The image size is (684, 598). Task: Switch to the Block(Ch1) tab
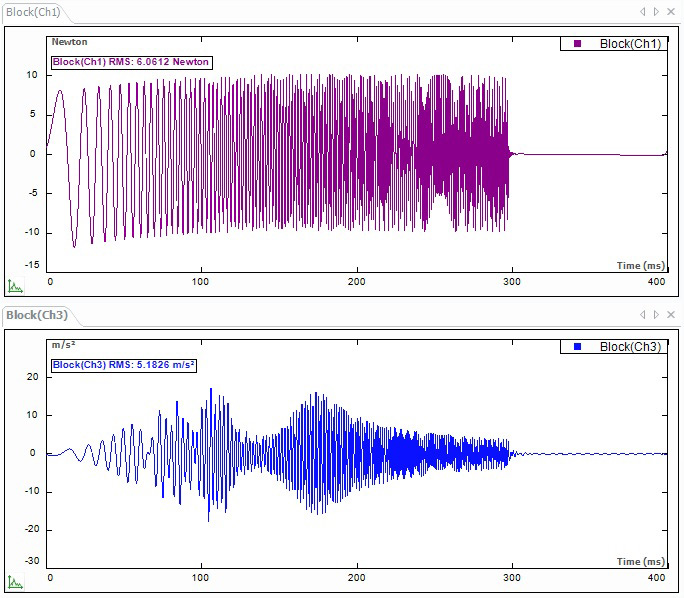[33, 12]
